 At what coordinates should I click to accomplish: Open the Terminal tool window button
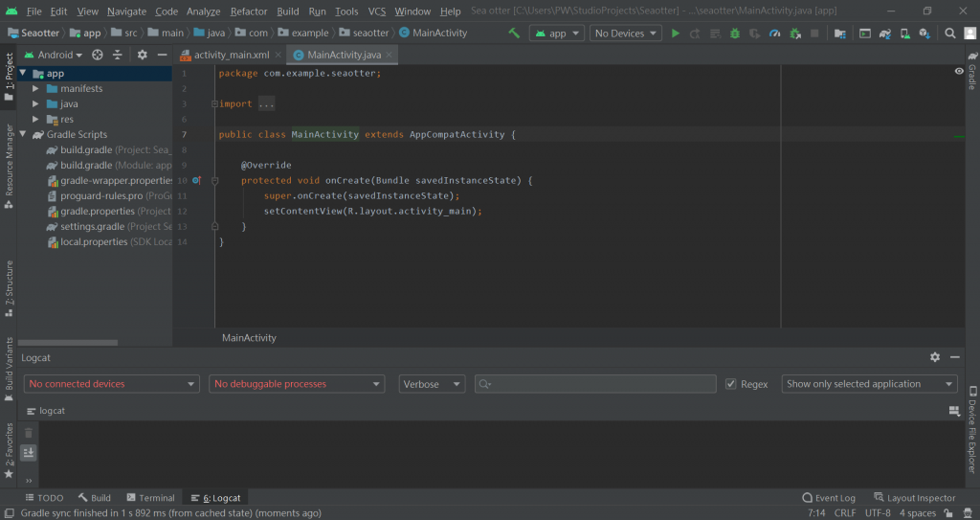click(x=150, y=498)
